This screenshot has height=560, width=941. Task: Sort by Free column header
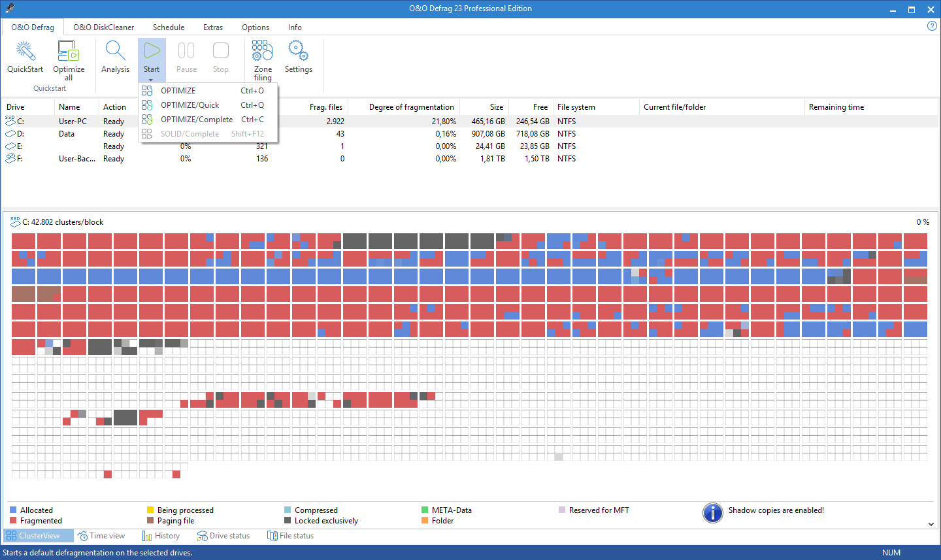531,107
